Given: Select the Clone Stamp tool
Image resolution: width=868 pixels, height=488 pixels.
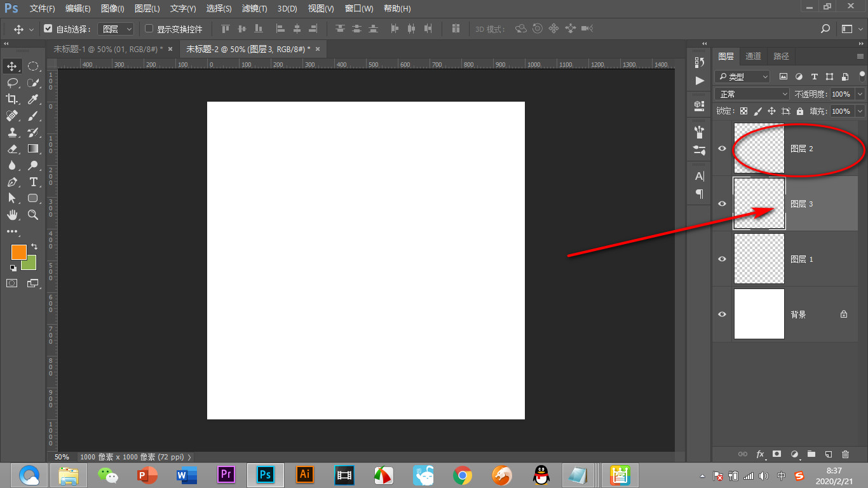Looking at the screenshot, I should click(12, 132).
